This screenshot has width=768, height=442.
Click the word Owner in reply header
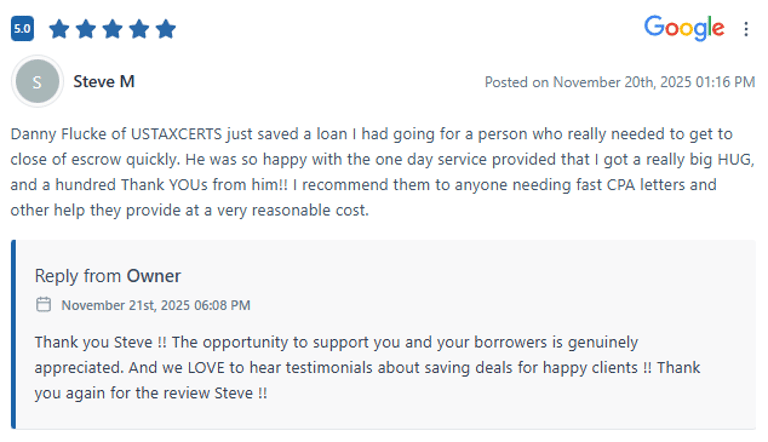point(153,276)
